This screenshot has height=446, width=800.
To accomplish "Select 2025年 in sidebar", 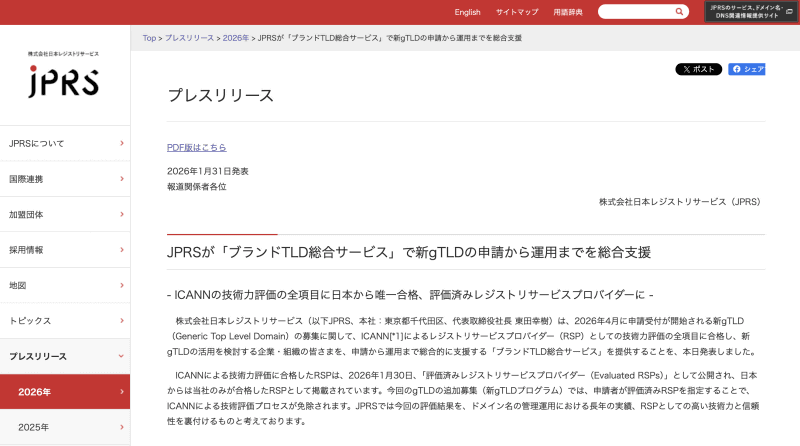I will click(x=65, y=427).
